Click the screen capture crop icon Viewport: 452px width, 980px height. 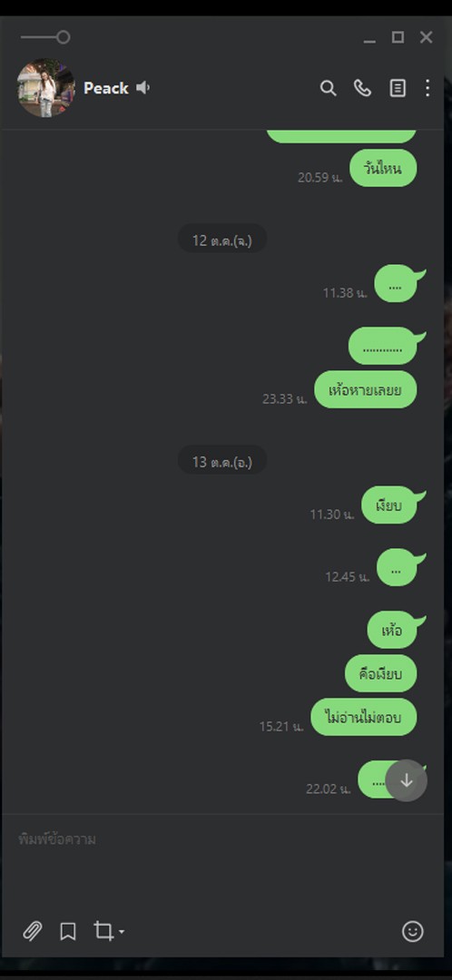point(103,931)
